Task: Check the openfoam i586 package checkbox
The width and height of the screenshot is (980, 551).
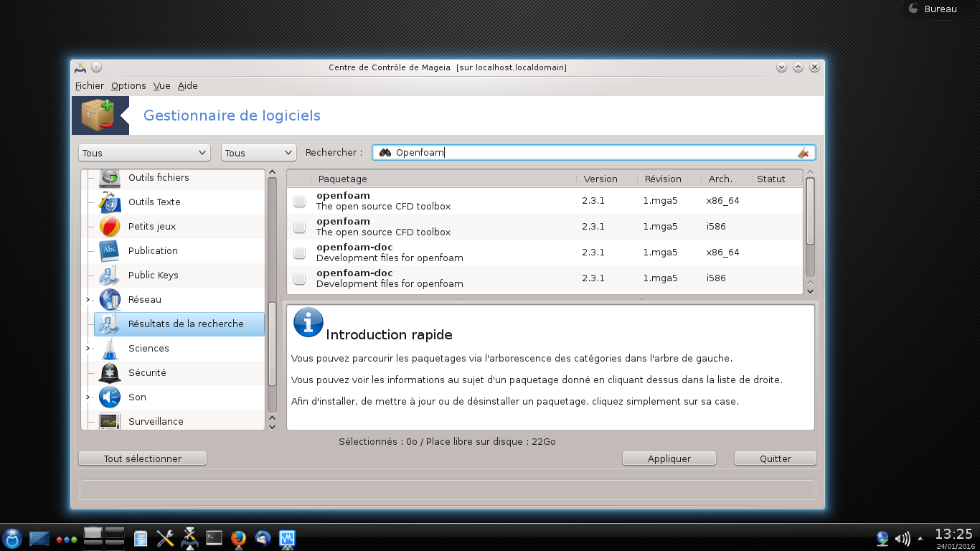Action: [299, 227]
